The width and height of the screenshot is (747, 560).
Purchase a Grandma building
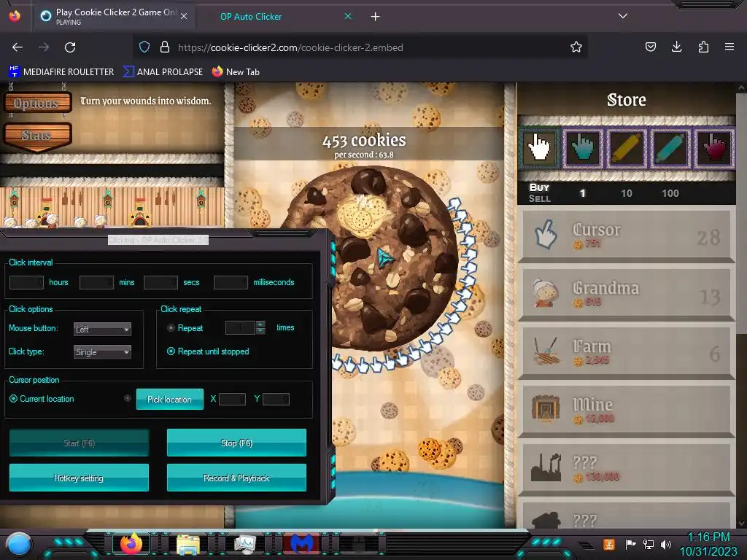pyautogui.click(x=627, y=295)
